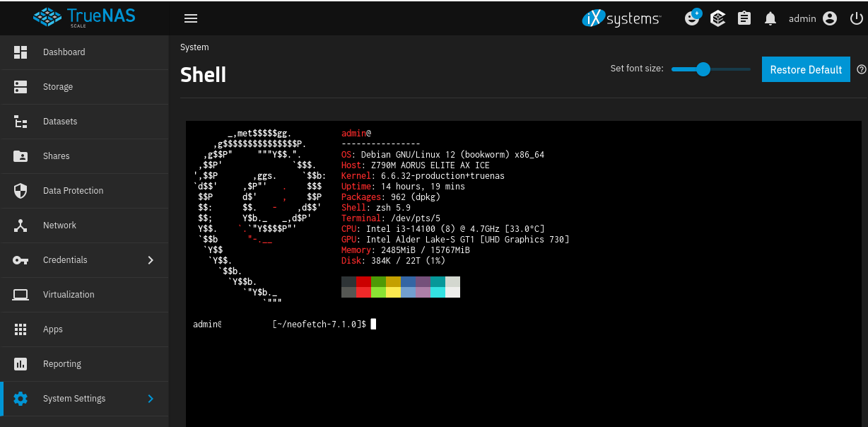Viewport: 868px width, 427px height.
Task: Click the Virtualization laptop icon
Action: tap(20, 294)
